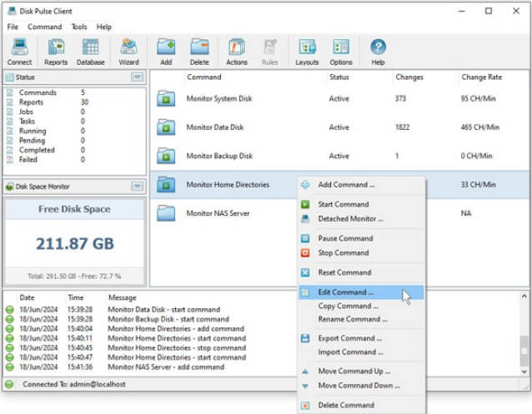Click the Change Rate column header
The height and width of the screenshot is (414, 532).
tap(481, 77)
